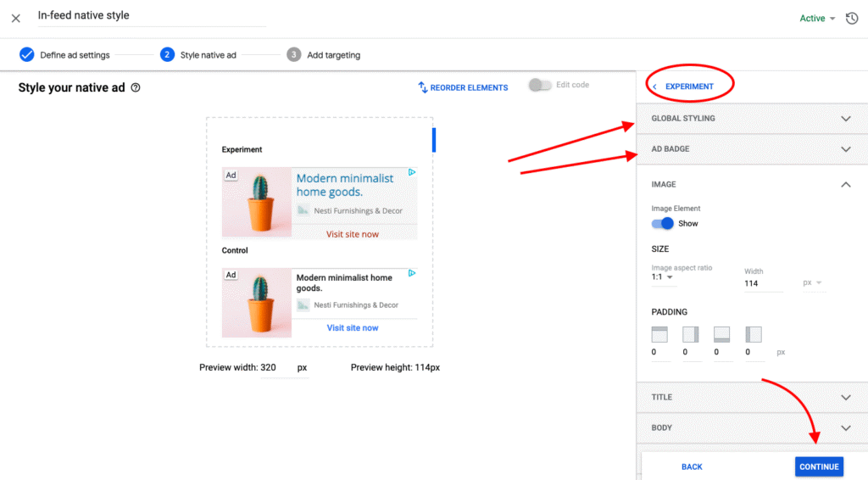Click the Continue button
Image resolution: width=868 pixels, height=480 pixels.
[x=820, y=466]
